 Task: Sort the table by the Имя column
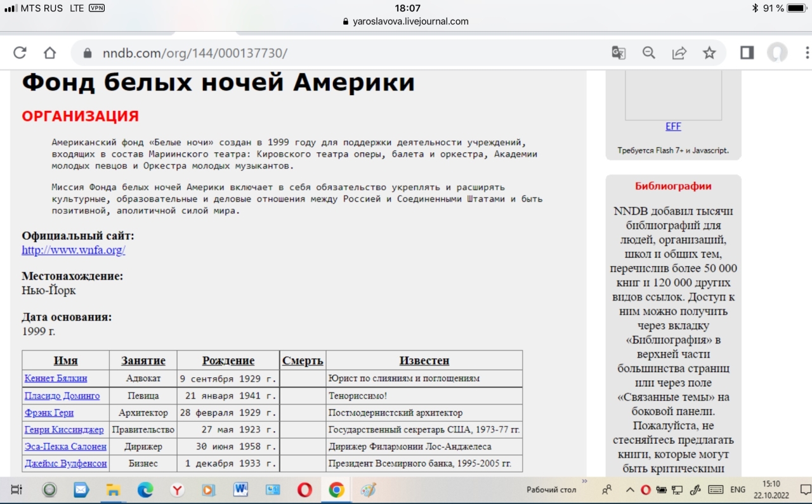pyautogui.click(x=66, y=360)
